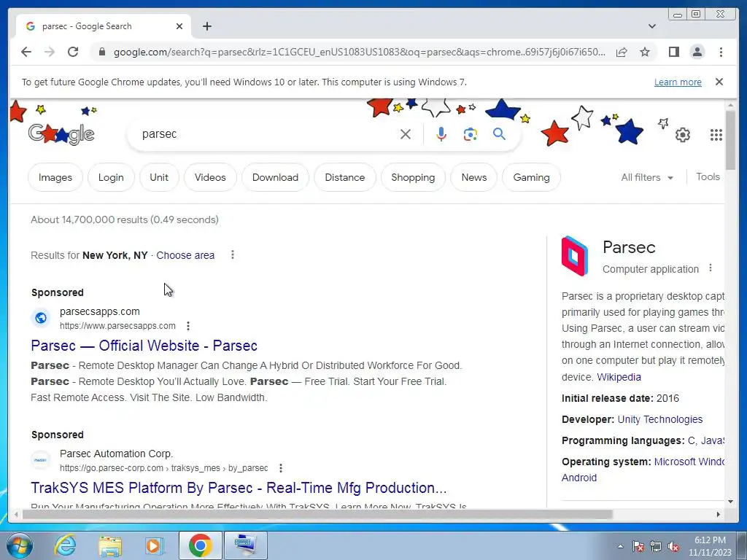Viewport: 747px width, 560px height.
Task: Open location options three-dot menu
Action: click(233, 254)
